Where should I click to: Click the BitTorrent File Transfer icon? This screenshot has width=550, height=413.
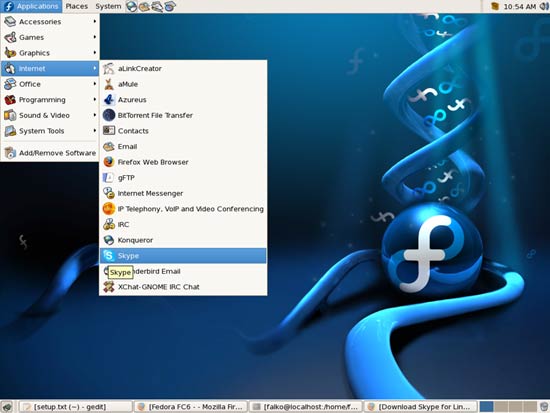coord(109,115)
